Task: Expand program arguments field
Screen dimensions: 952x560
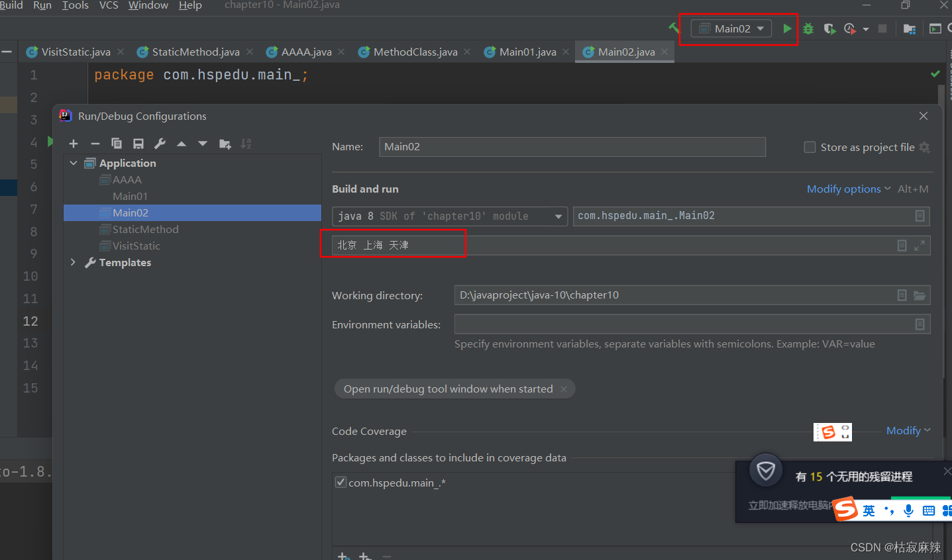Action: click(920, 246)
